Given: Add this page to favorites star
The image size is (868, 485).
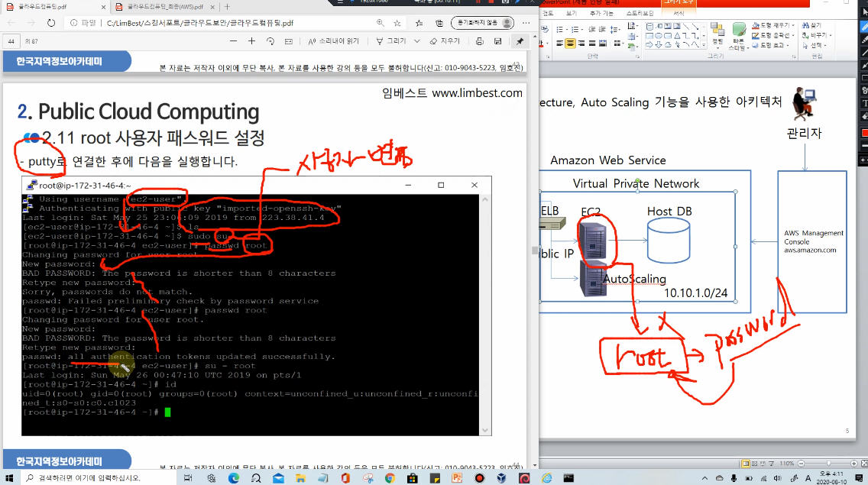Looking at the screenshot, I should [397, 23].
